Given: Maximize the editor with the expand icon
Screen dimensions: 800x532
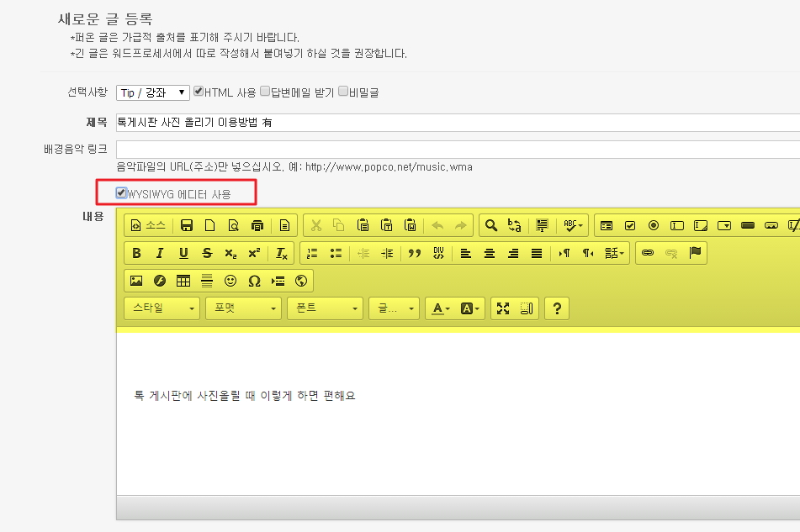Looking at the screenshot, I should coord(503,308).
